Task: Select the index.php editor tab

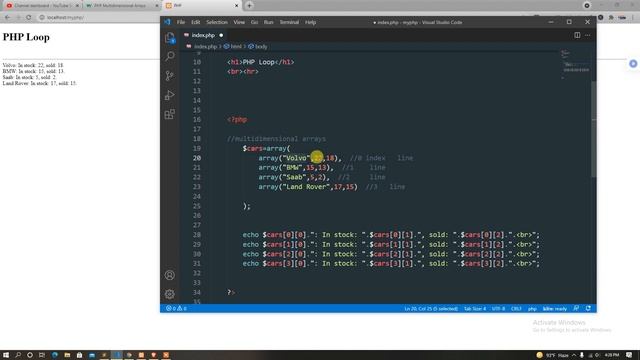Action: click(x=203, y=36)
